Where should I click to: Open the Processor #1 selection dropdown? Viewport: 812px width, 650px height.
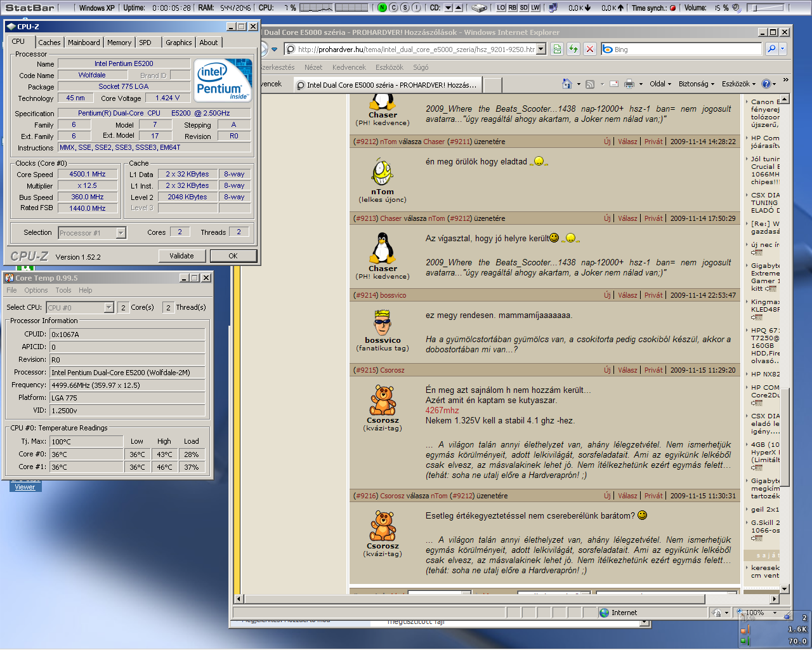click(x=93, y=233)
